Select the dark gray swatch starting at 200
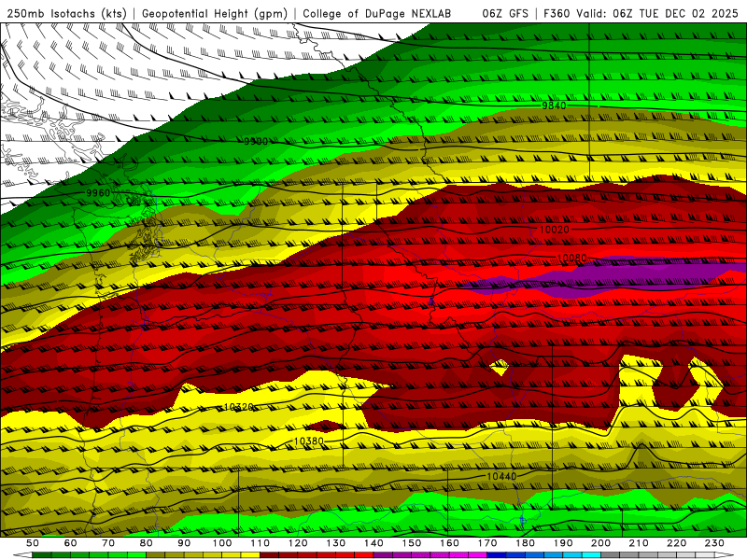The height and width of the screenshot is (560, 747). click(x=611, y=554)
